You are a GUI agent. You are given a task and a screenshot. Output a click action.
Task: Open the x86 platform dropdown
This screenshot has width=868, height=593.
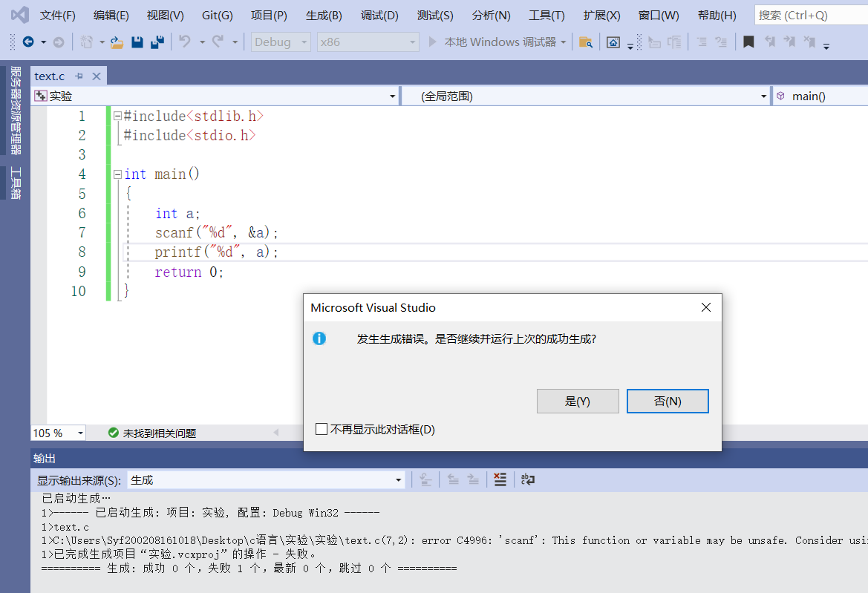click(x=368, y=42)
